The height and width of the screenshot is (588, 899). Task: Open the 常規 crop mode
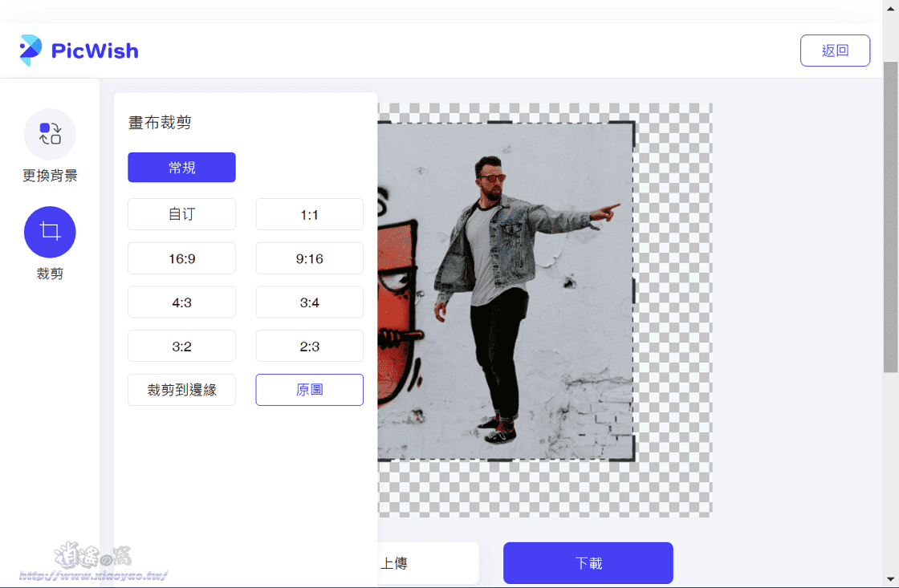coord(181,168)
